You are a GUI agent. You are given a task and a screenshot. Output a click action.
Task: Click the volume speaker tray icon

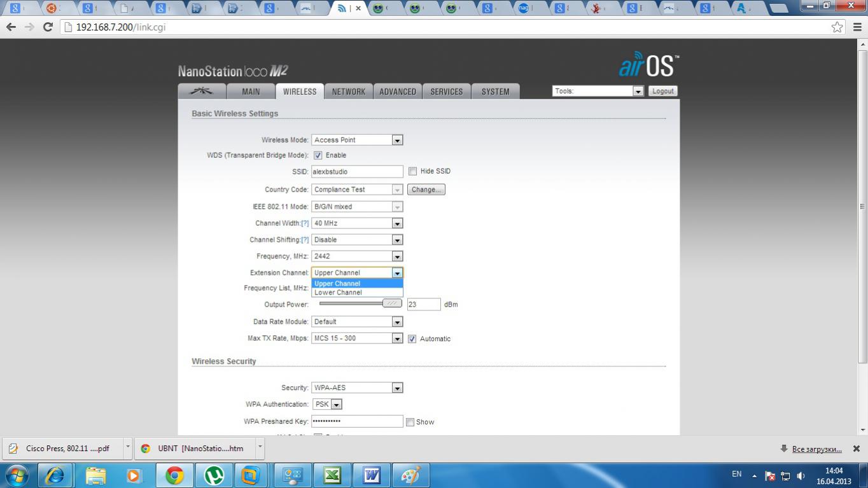[801, 476]
